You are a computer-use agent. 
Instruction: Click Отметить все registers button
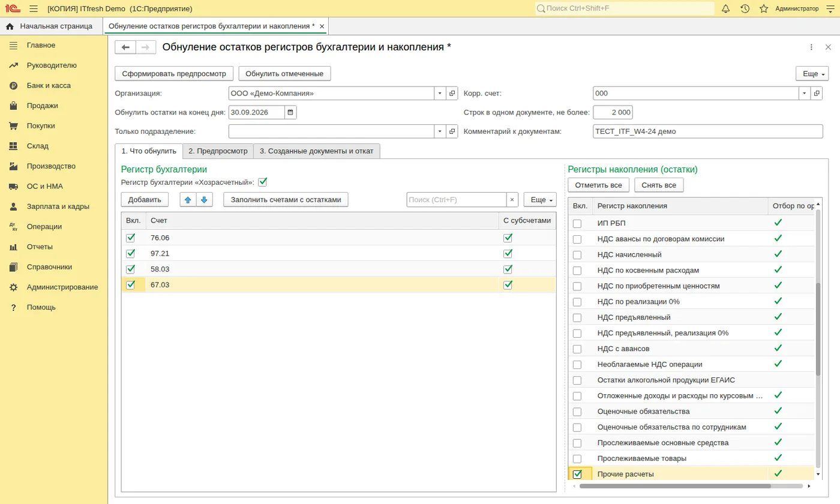click(599, 185)
